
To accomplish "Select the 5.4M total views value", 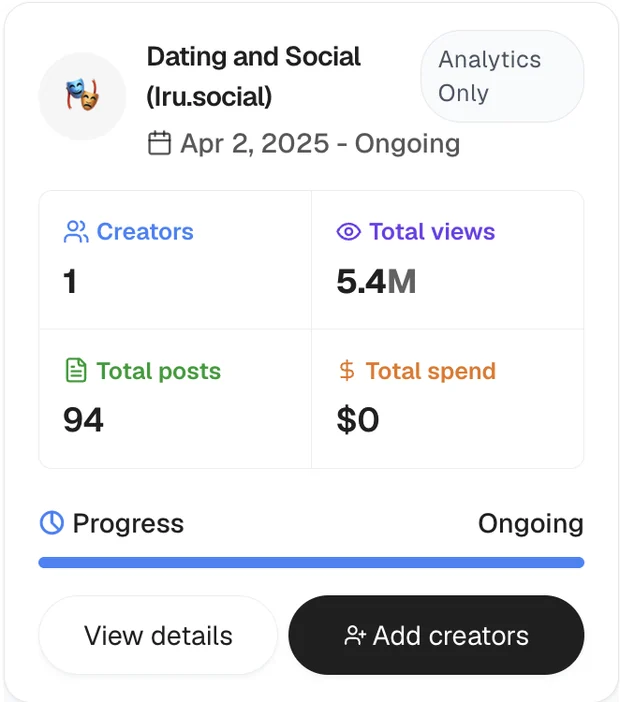I will [376, 282].
